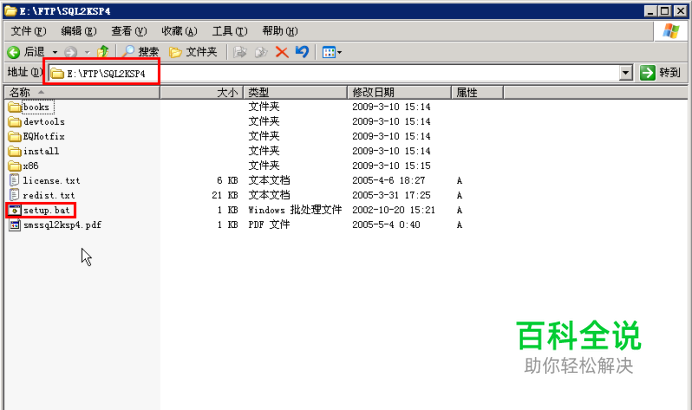Expand the address bar dropdown arrow
692x410 pixels.
pos(626,73)
